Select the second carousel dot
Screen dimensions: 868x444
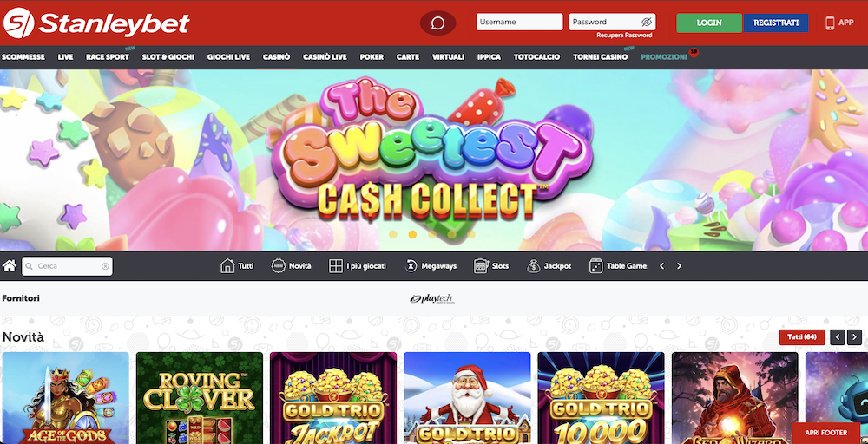pos(412,234)
